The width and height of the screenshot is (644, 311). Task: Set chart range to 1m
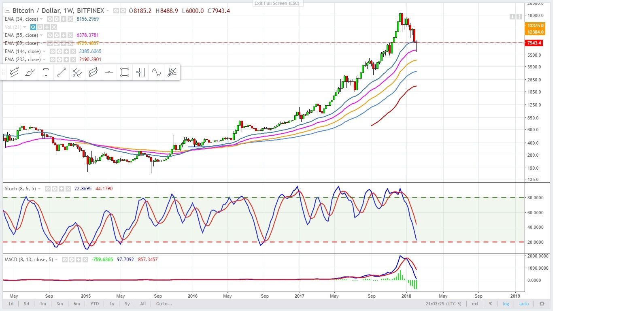(x=43, y=304)
